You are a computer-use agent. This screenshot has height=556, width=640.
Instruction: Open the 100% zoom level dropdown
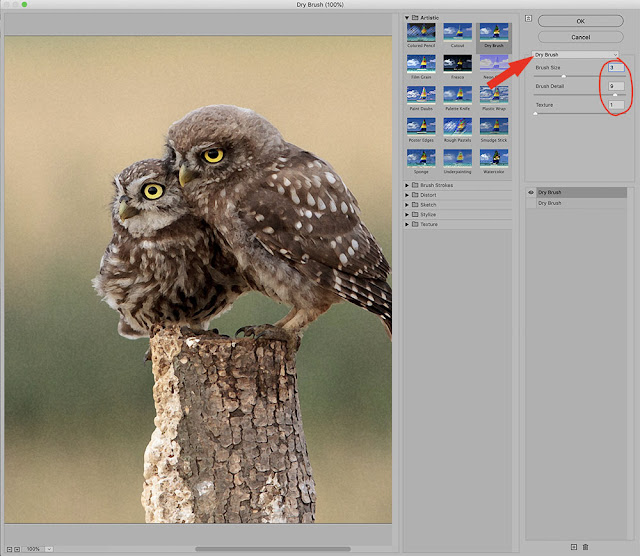click(49, 549)
